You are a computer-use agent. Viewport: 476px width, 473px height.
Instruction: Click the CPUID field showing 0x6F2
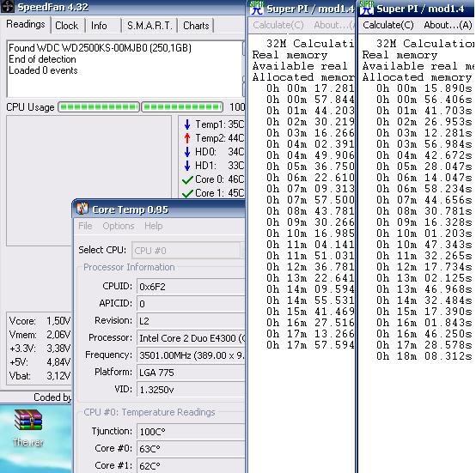pos(191,287)
